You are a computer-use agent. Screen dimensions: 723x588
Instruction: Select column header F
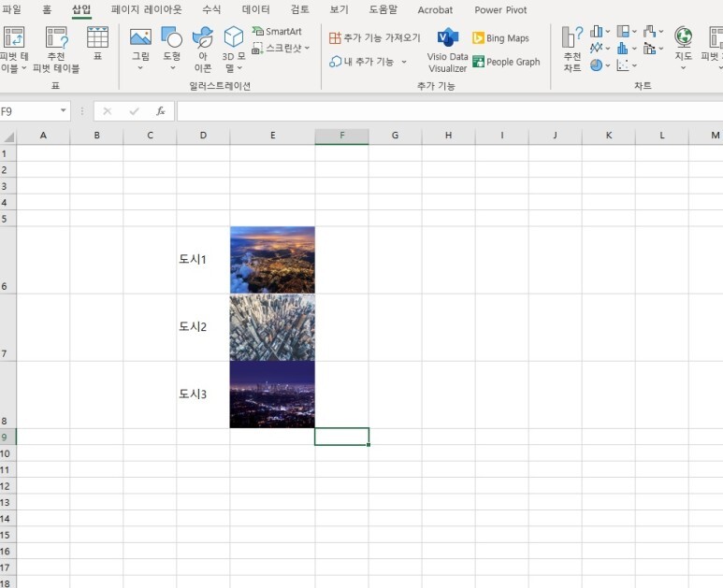click(x=341, y=136)
